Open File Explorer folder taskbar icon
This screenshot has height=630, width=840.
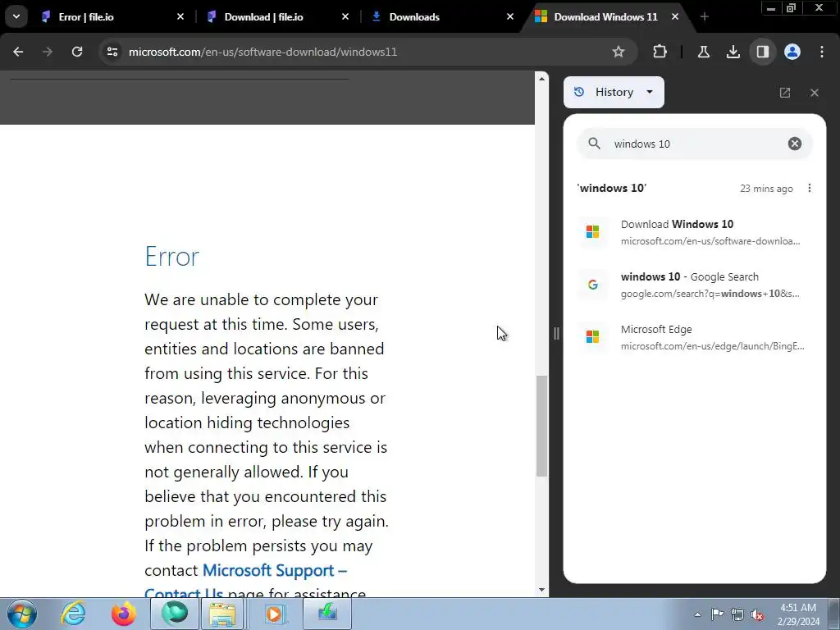(222, 614)
